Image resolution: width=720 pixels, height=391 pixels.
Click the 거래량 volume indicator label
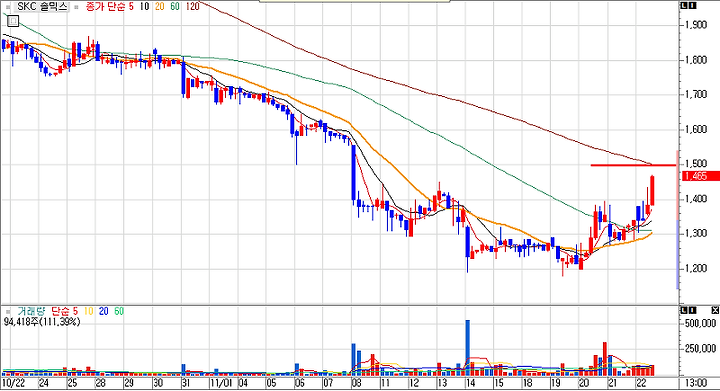[x=31, y=312]
